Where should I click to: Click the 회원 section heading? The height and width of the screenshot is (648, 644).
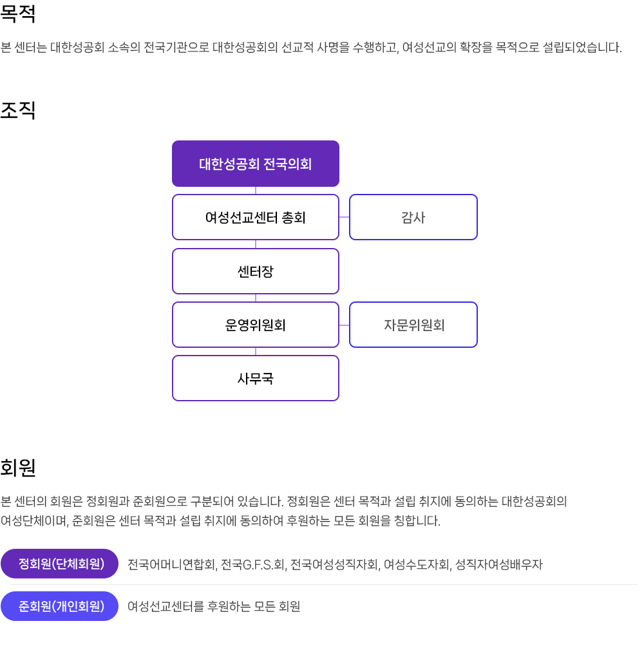(x=18, y=468)
